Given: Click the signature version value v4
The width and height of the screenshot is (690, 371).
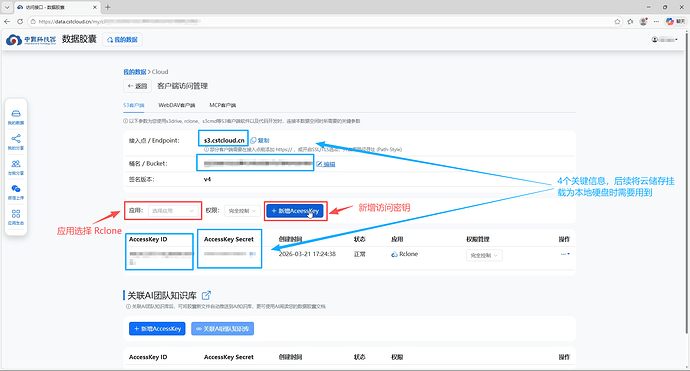Looking at the screenshot, I should tap(207, 179).
